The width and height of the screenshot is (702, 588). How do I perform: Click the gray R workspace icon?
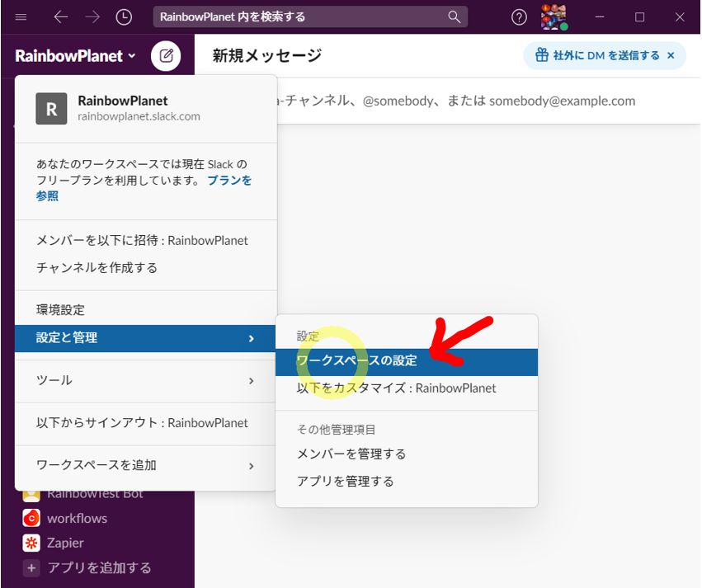51,109
